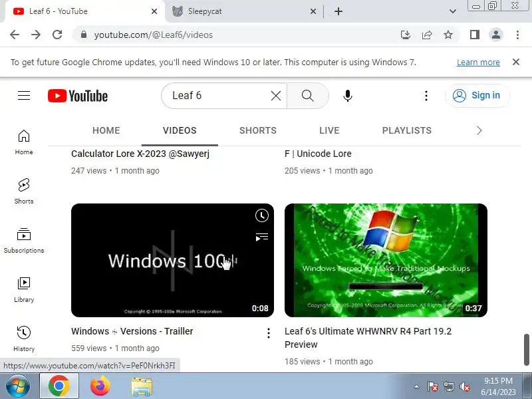Screen dimensions: 532x399
Task: Open the LIVE tab
Action: [x=329, y=130]
